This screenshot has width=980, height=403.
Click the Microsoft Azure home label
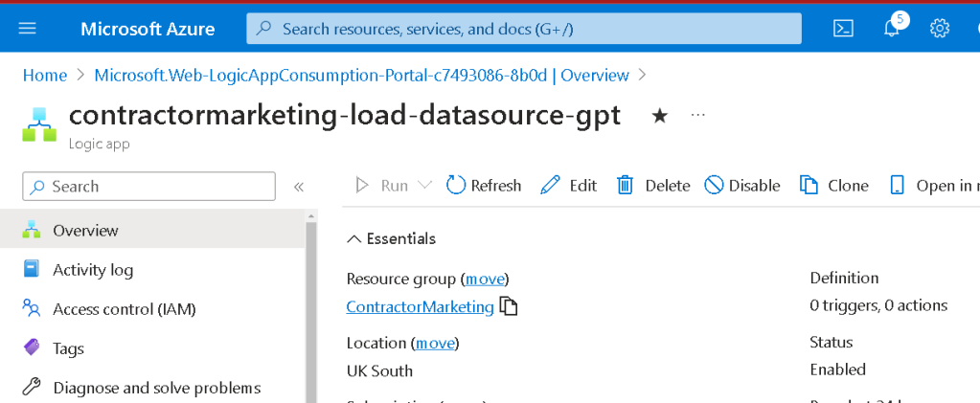click(148, 29)
